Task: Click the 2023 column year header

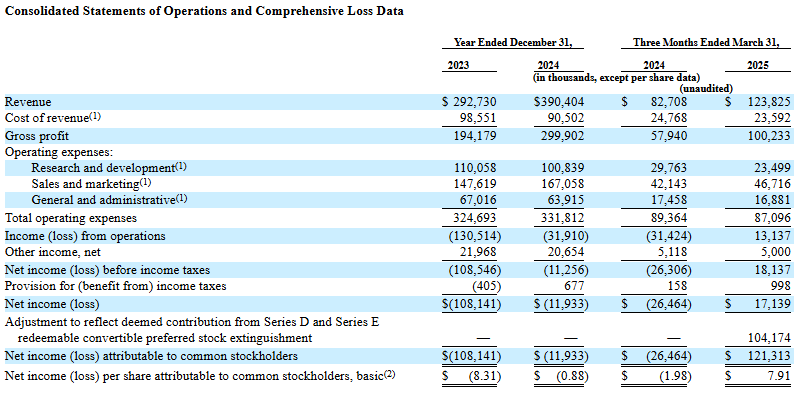Action: 458,65
